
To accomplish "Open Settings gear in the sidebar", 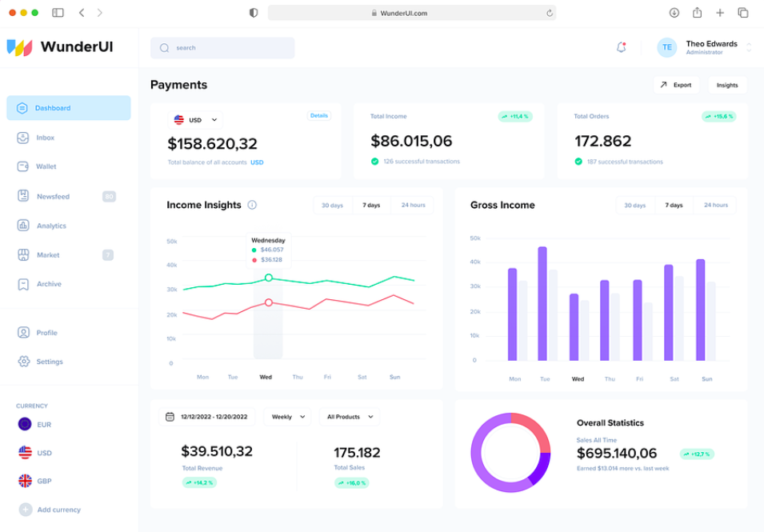I will point(23,362).
